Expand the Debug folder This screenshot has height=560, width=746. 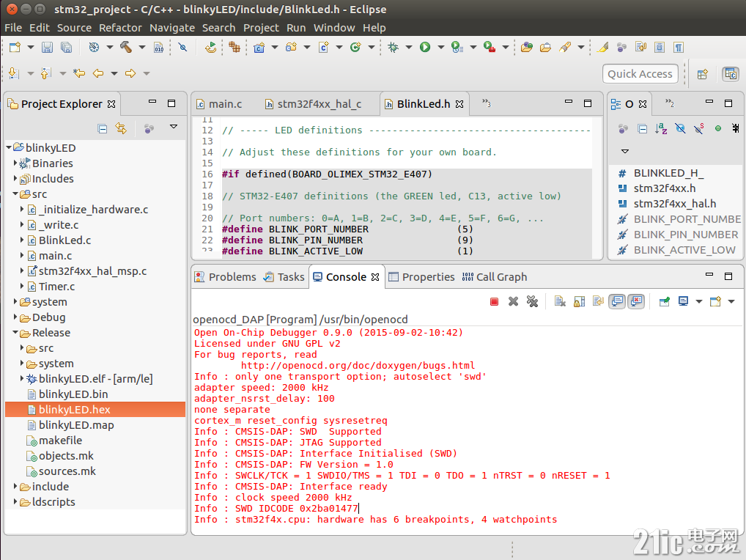point(15,317)
